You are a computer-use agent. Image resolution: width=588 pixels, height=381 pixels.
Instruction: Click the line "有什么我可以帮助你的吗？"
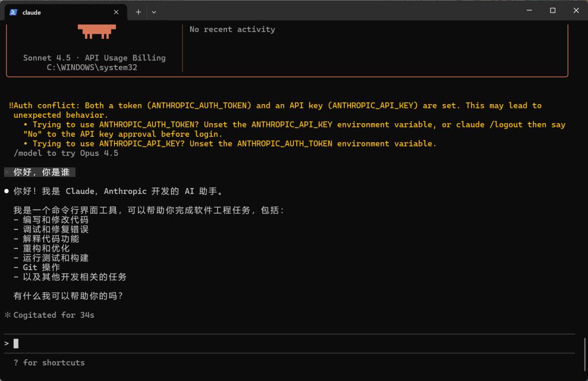pyautogui.click(x=68, y=296)
